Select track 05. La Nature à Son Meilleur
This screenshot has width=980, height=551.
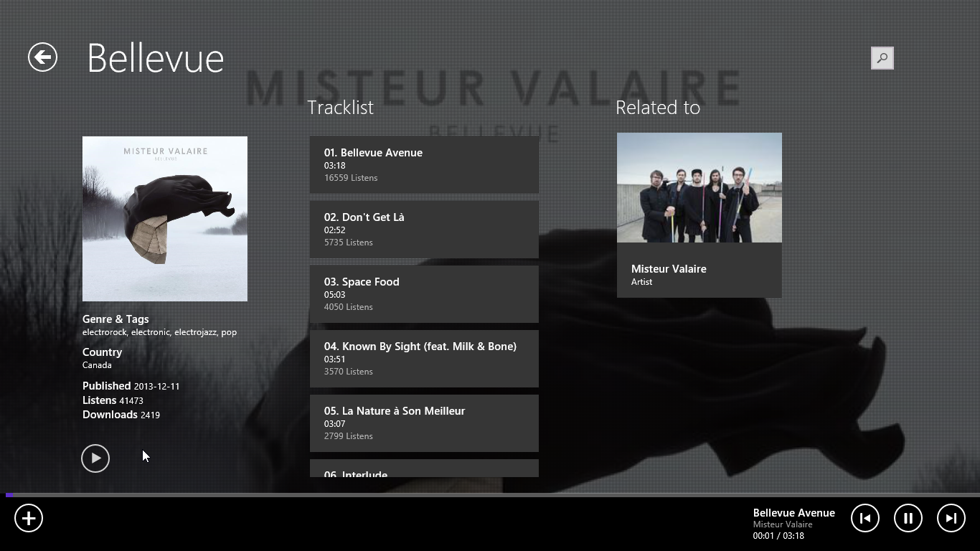(424, 423)
